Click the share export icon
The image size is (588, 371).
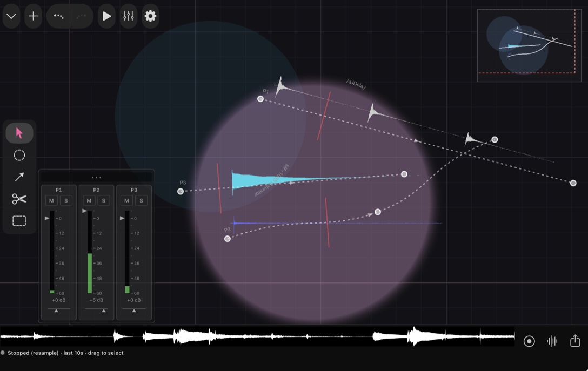click(575, 341)
